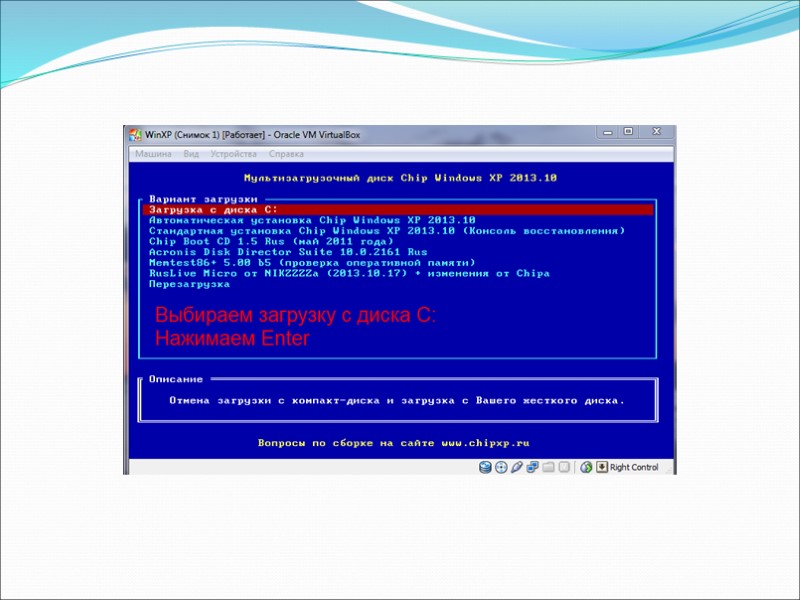Select RusLive Micro от NIKZZZZa entry
This screenshot has height=600, width=800.
click(349, 273)
